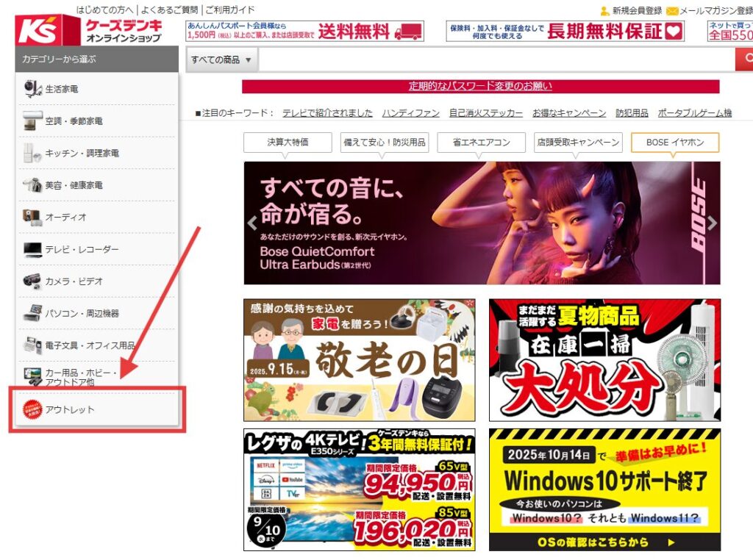753x560 pixels.
Task: Select the 店頭受取キャンペーン tab
Action: coord(578,142)
